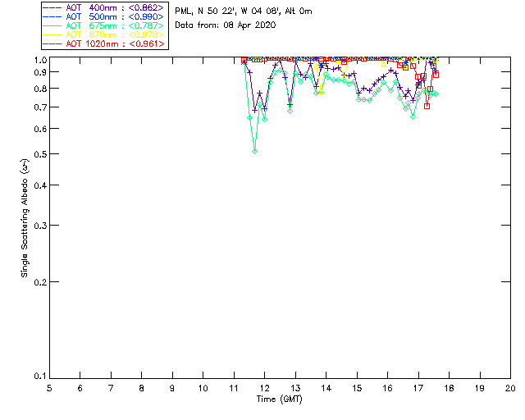Image resolution: width=525 pixels, height=420 pixels.
Task: Click the lowest green diamond data point near 0.5
Action: 255,151
